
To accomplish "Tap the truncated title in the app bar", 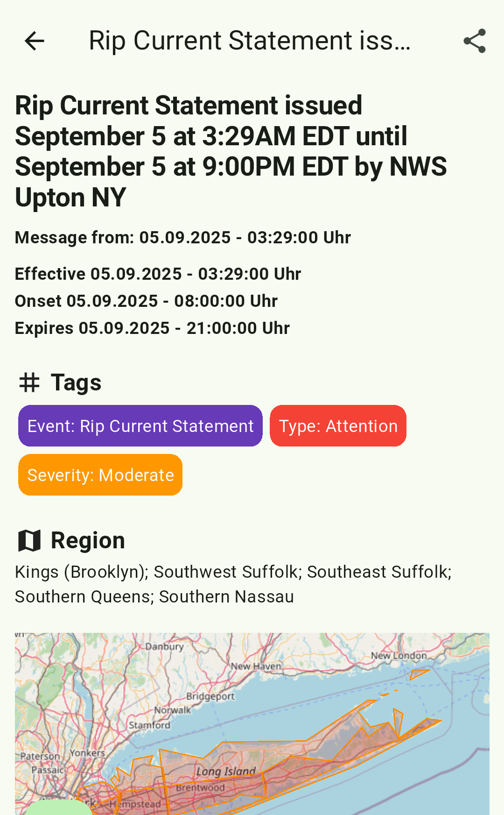I will tap(250, 41).
